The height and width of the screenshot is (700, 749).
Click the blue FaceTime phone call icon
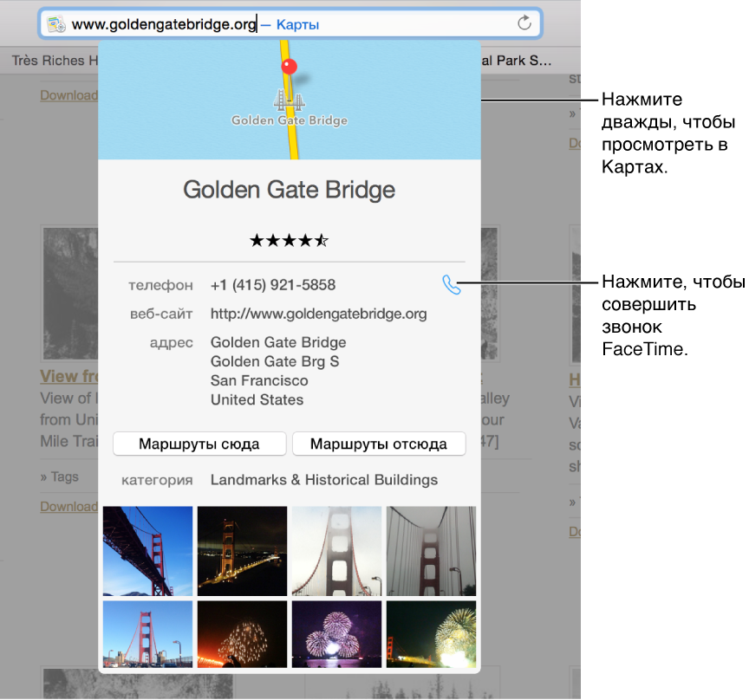point(451,284)
